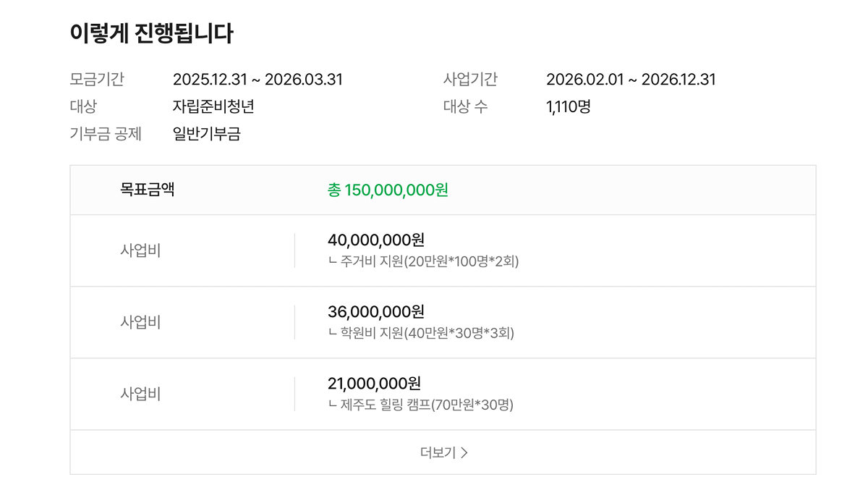Click the 대상 수 label
Image resolution: width=868 pixels, height=485 pixels.
click(x=465, y=106)
